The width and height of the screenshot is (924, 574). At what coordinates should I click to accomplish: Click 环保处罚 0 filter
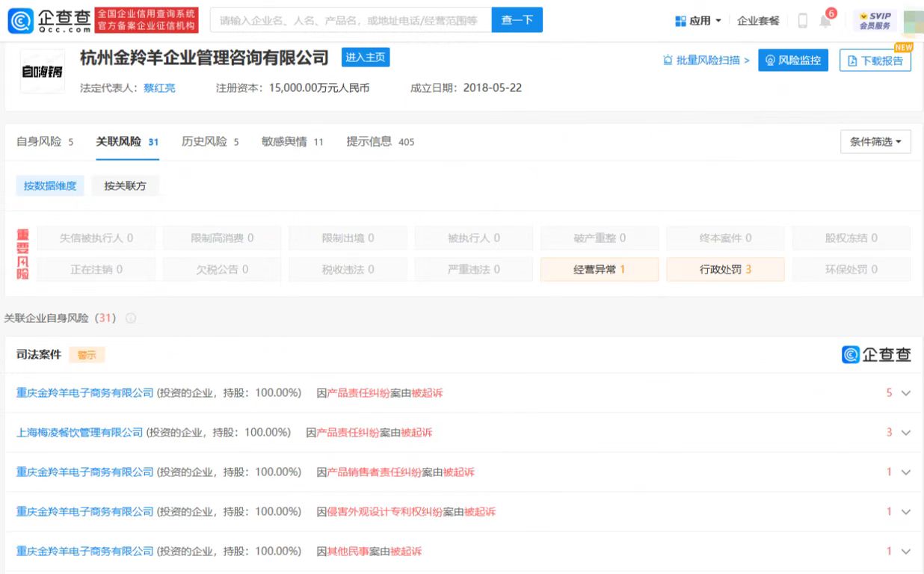(x=851, y=269)
